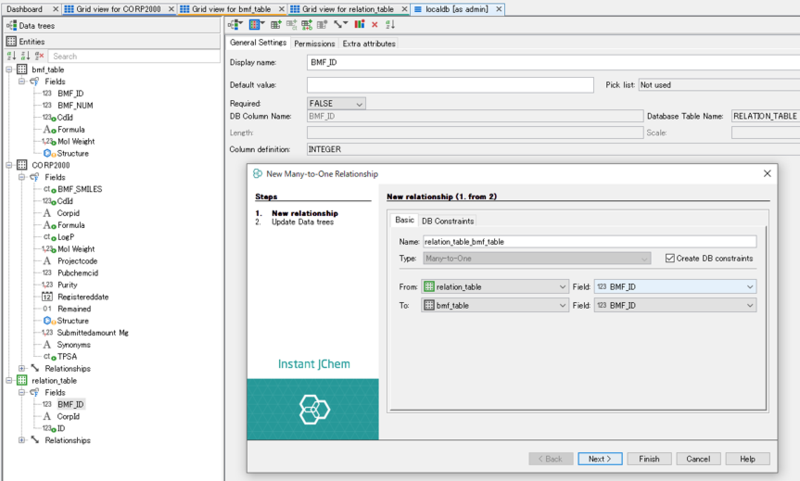Click the entities Search box

(x=135, y=56)
